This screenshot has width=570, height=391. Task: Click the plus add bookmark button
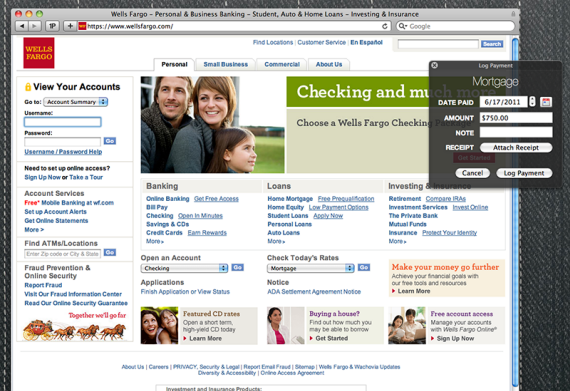tap(70, 26)
